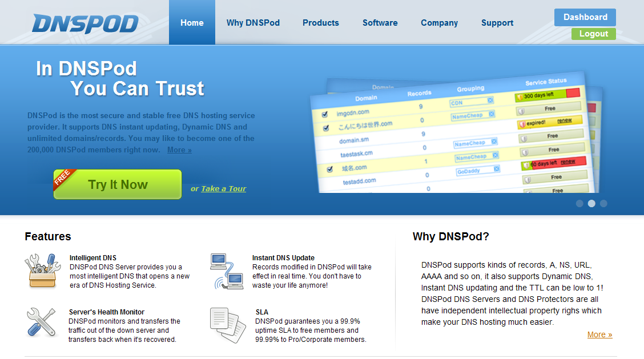Click the Try It Now button
This screenshot has height=359, width=644.
pyautogui.click(x=118, y=184)
